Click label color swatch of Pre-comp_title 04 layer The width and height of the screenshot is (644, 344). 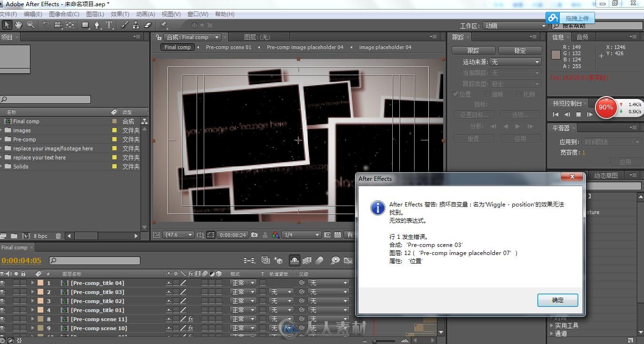coord(40,283)
